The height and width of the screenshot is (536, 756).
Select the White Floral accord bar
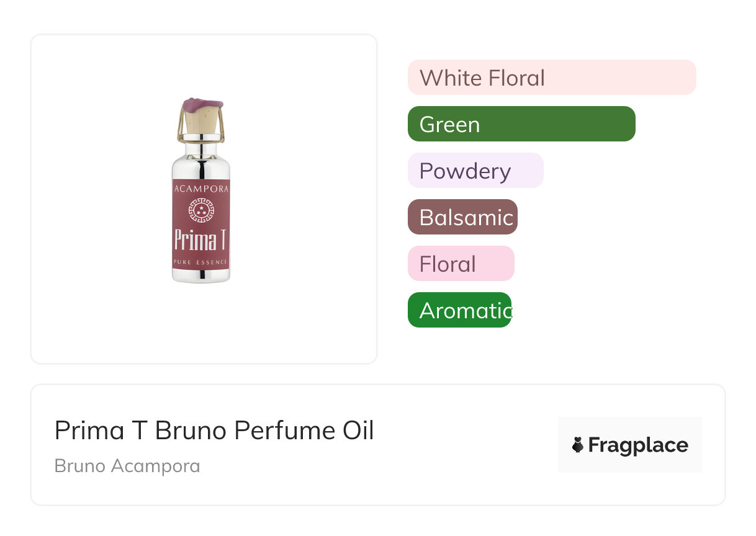click(551, 78)
